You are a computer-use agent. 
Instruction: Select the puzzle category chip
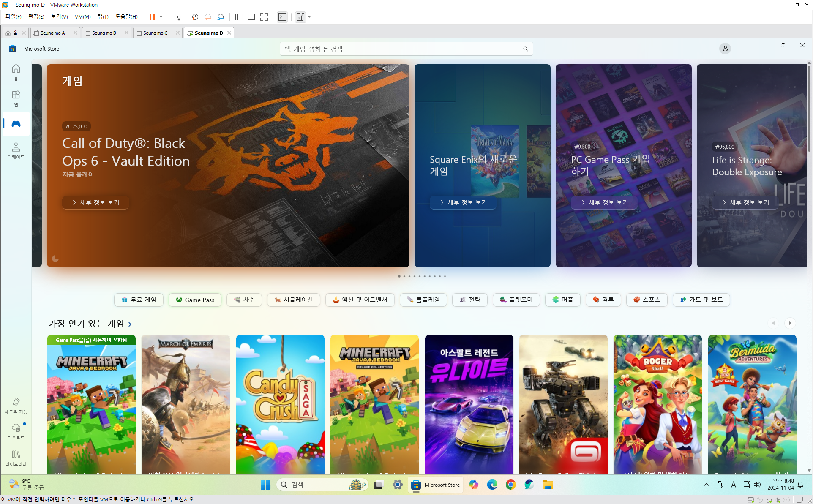[x=562, y=300]
